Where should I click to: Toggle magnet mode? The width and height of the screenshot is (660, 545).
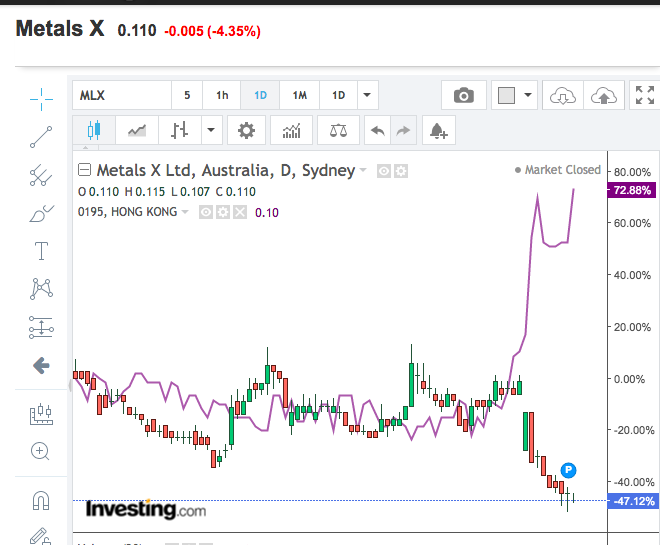[41, 501]
